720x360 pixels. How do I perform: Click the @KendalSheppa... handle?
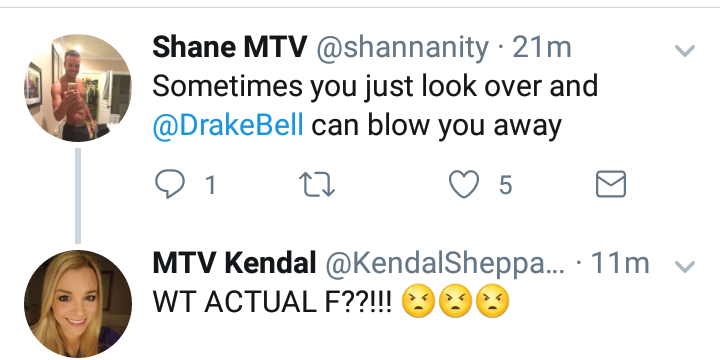445,264
